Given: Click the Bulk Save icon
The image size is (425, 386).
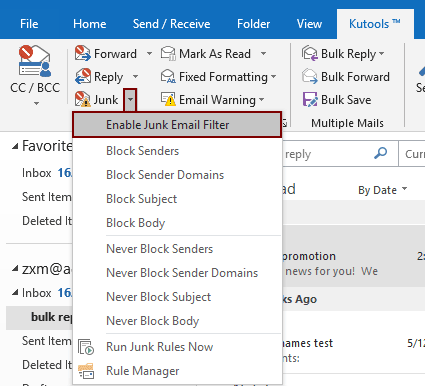Looking at the screenshot, I should (x=310, y=99).
